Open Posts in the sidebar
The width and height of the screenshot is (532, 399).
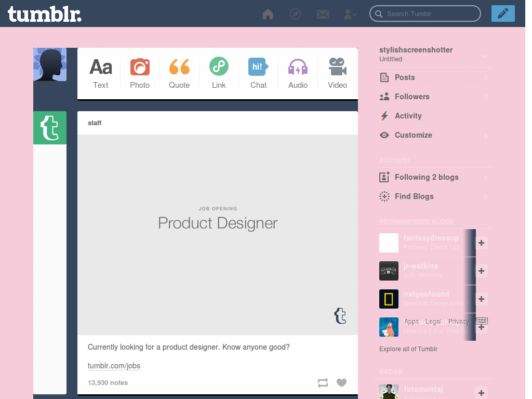434,78
